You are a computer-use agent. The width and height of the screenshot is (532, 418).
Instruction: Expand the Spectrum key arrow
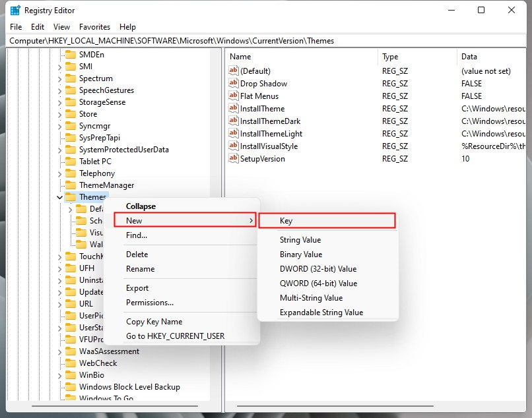(59, 79)
